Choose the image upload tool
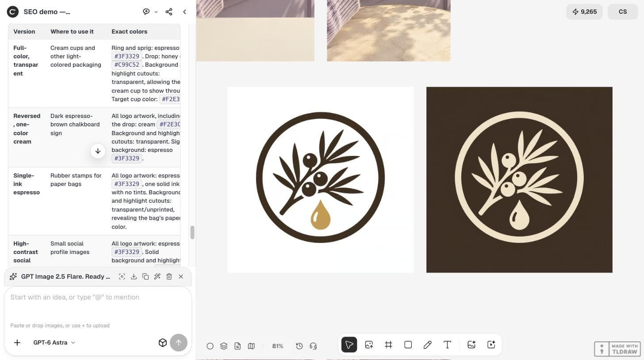 [x=369, y=345]
